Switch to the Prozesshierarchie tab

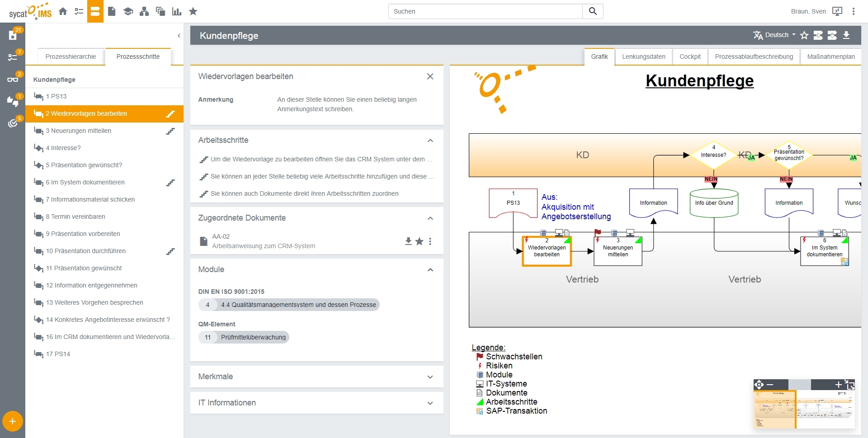(x=71, y=57)
